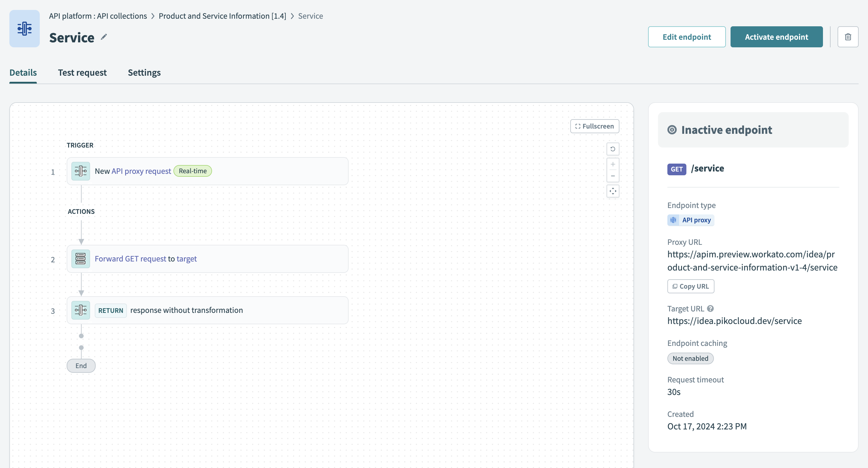Click the End node of the workflow
The image size is (868, 468).
tap(81, 366)
